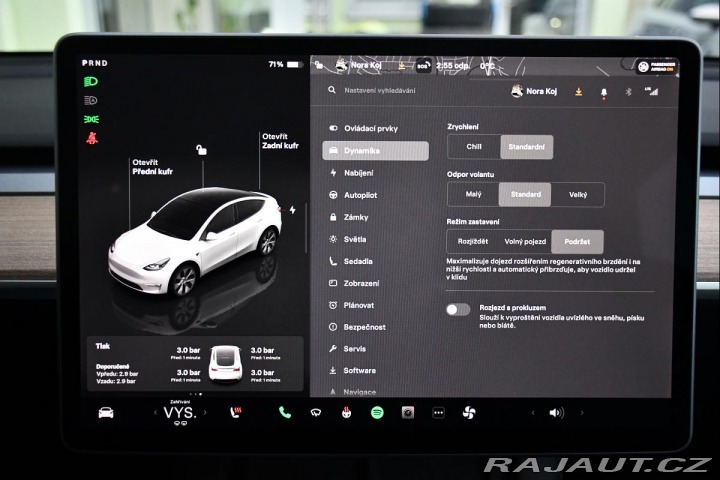Screen dimensions: 720x480
Task: Open Zobrazení settings section
Action: 376,283
